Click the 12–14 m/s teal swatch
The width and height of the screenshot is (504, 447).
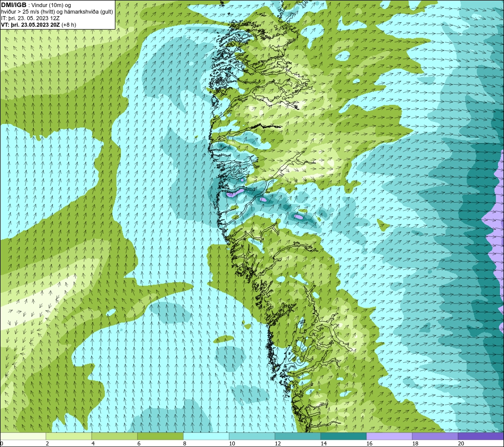(x=298, y=436)
